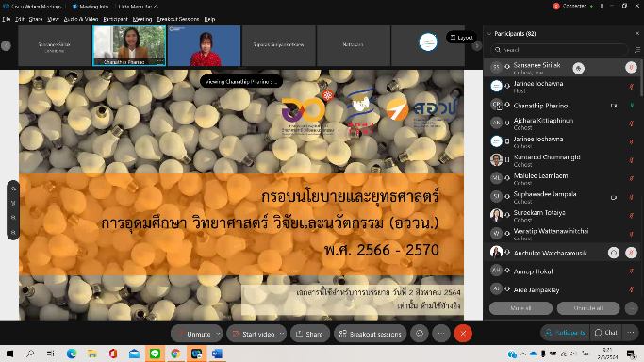644x362 pixels.
Task: Open File Explorer from the taskbar
Action: (92, 354)
